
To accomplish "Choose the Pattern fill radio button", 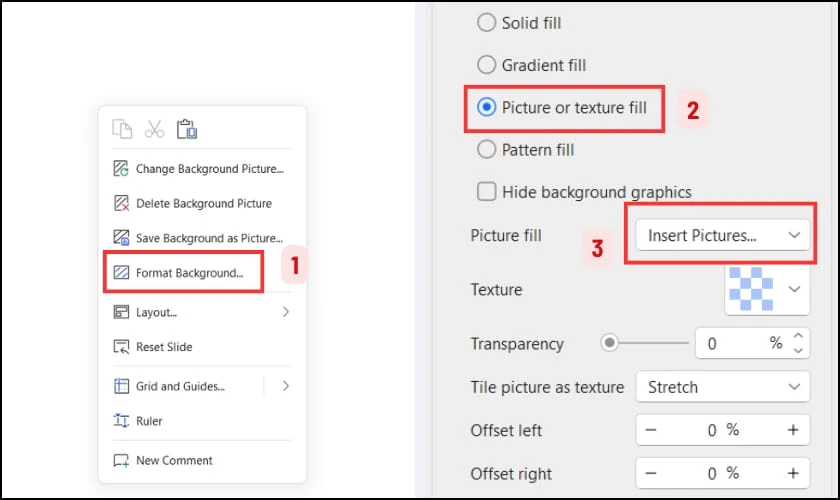I will 486,150.
